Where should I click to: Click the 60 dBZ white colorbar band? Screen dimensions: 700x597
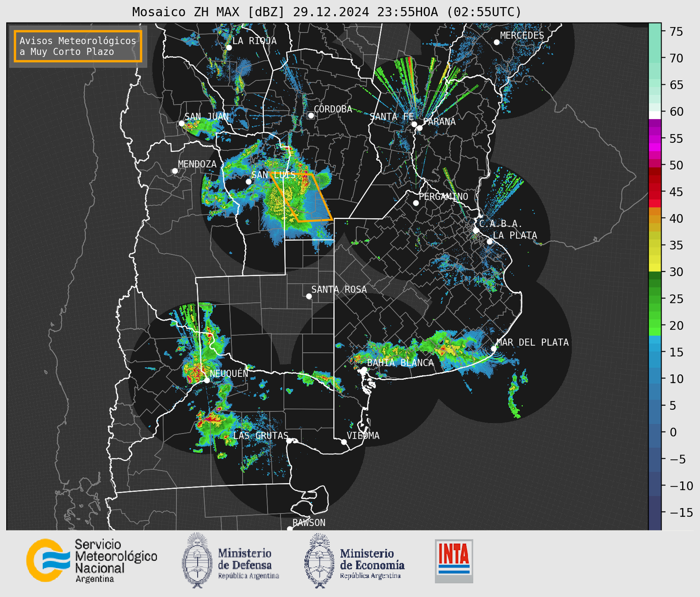pos(655,115)
